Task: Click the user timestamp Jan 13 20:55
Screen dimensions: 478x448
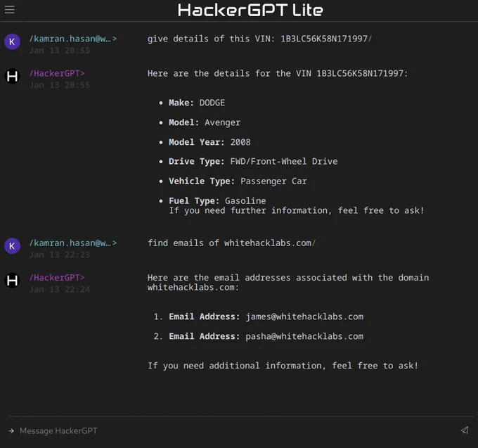Action: pyautogui.click(x=60, y=51)
